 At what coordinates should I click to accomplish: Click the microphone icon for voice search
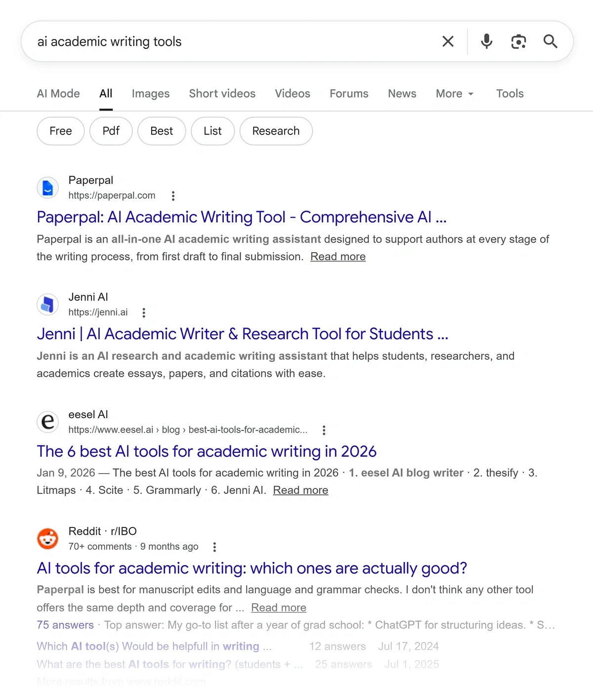tap(486, 42)
